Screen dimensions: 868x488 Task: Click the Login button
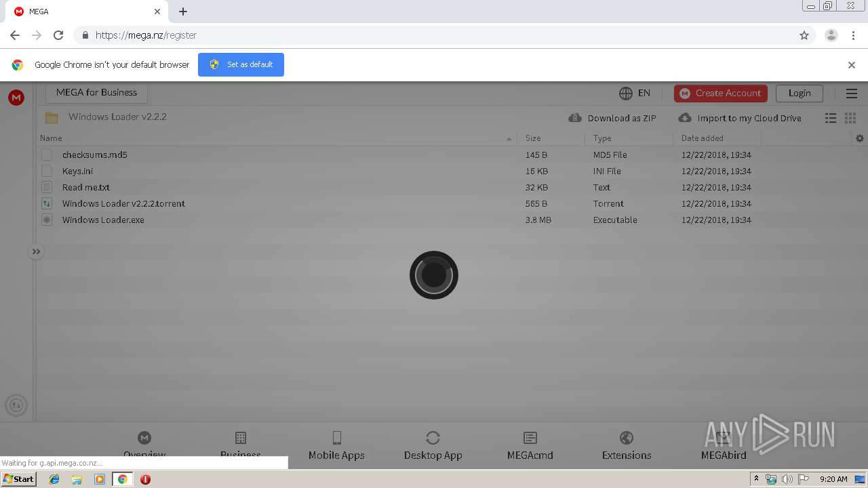pos(800,94)
